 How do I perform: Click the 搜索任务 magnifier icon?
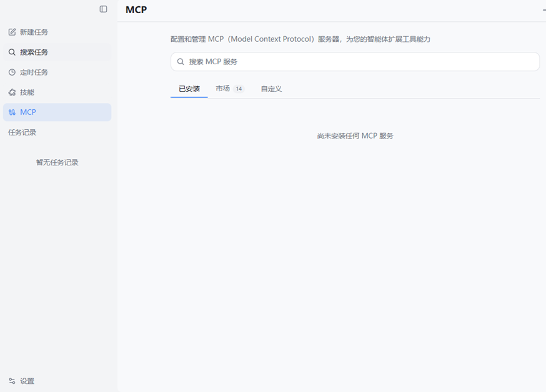coord(12,52)
